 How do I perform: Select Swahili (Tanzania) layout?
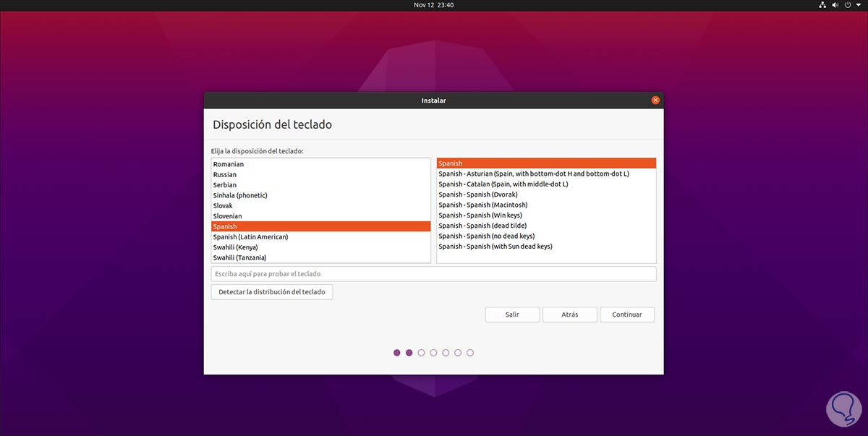pyautogui.click(x=321, y=257)
